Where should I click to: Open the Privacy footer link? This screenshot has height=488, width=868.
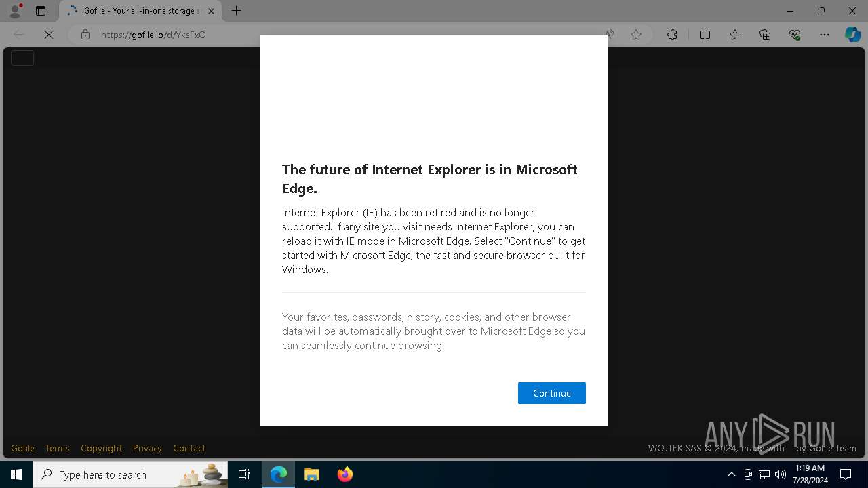pos(147,448)
